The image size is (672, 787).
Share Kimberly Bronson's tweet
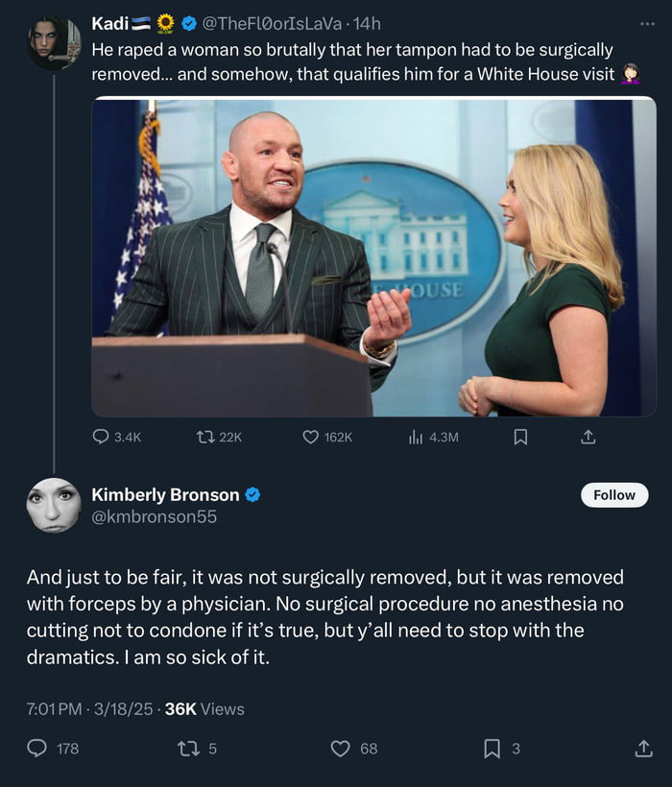pos(643,749)
